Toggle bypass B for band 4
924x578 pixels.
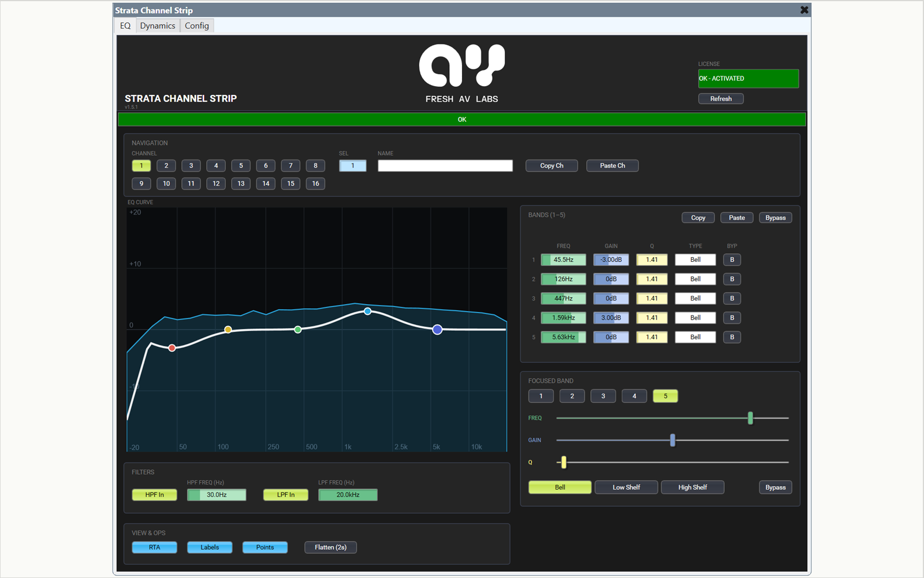732,318
